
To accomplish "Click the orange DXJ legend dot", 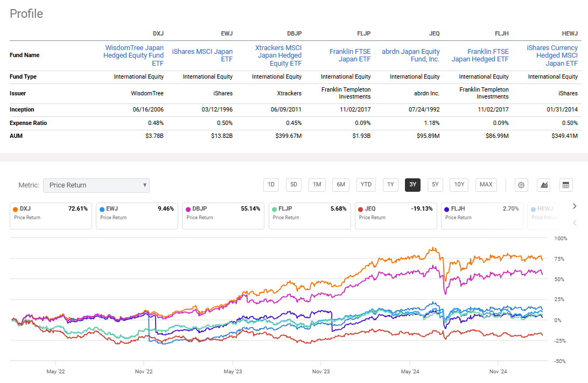I will pos(15,208).
